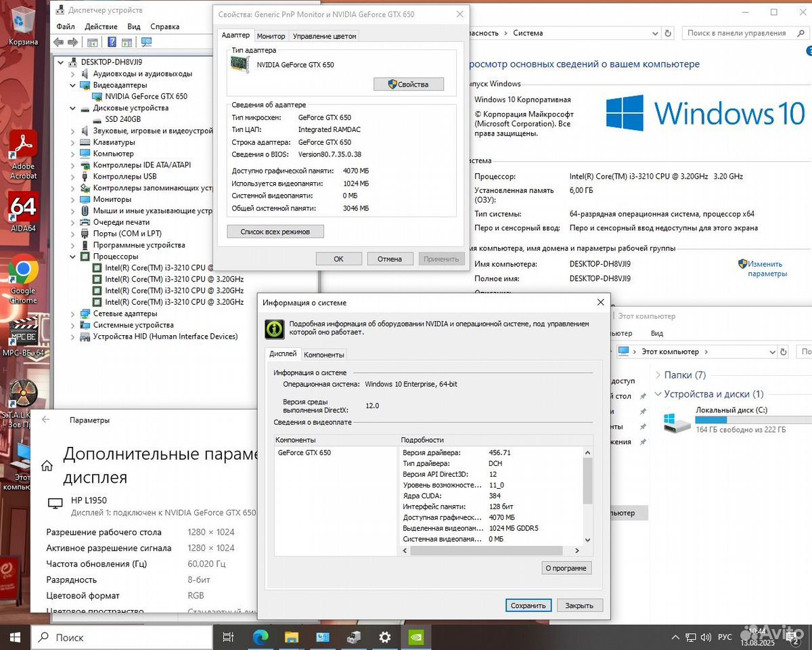The width and height of the screenshot is (812, 650).
Task: Open Google Chrome desktop shortcut
Action: (23, 279)
